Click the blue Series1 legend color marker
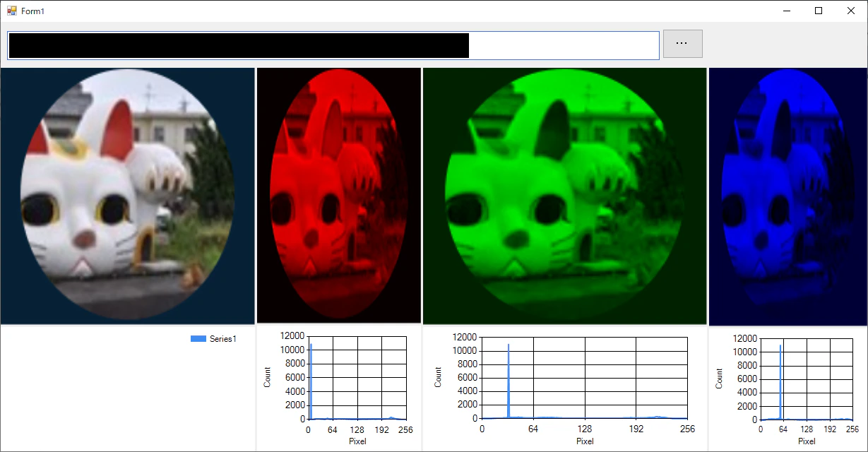Screen dimensions: 868x452 [198, 339]
